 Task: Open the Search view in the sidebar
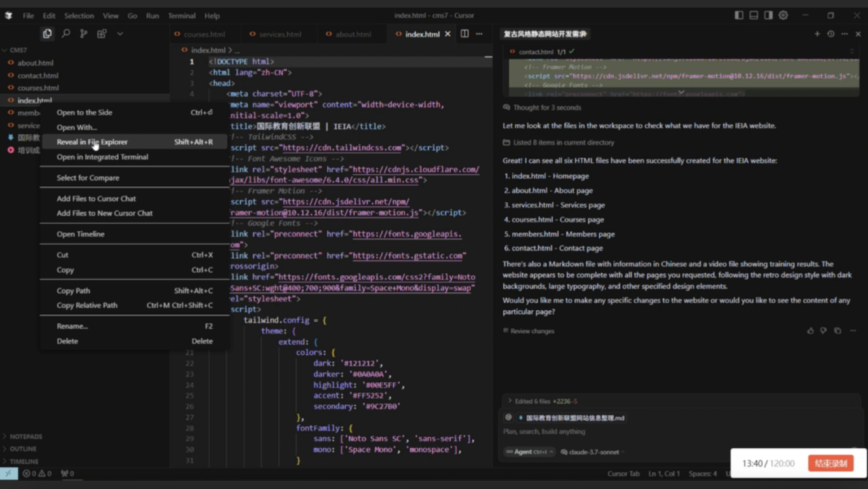click(x=65, y=34)
